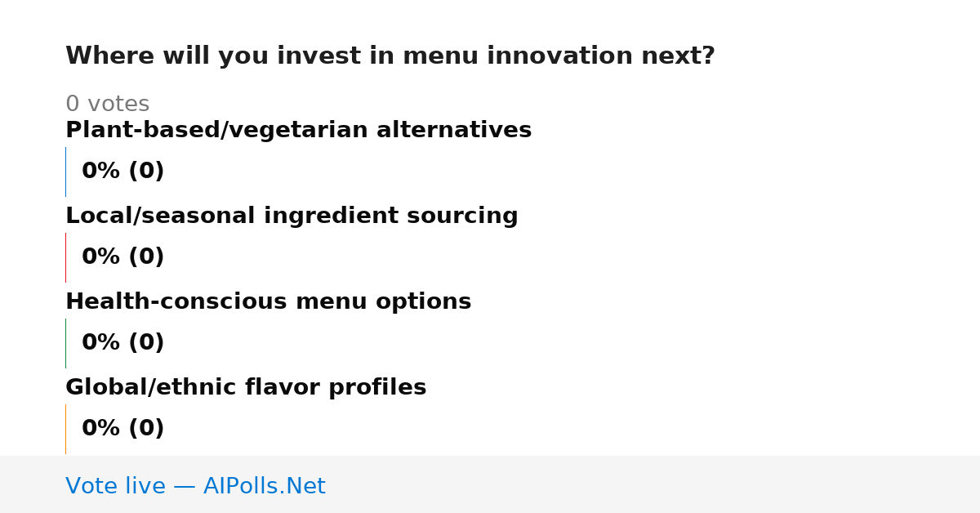
Task: Select Plant-based/vegetarian alternatives option label
Action: pyautogui.click(x=298, y=130)
